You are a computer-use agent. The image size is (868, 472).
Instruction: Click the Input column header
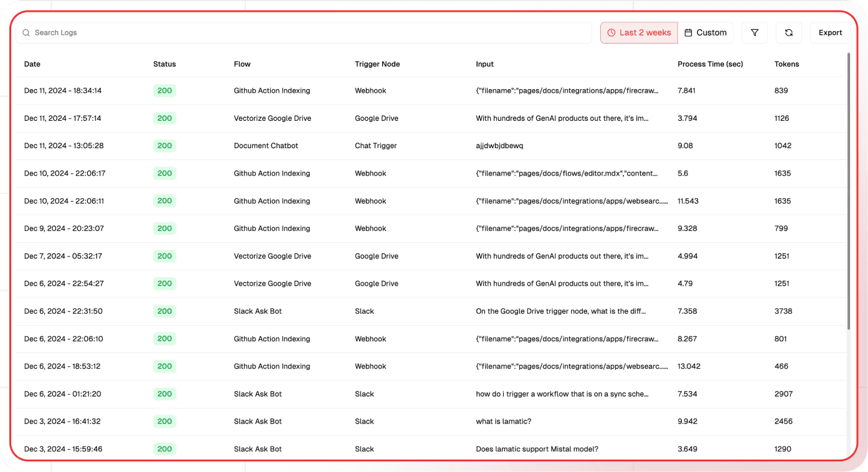tap(485, 64)
